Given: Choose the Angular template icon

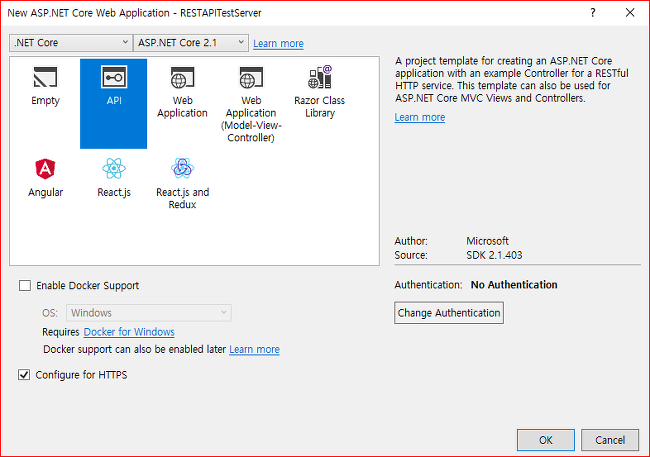Looking at the screenshot, I should (45, 169).
